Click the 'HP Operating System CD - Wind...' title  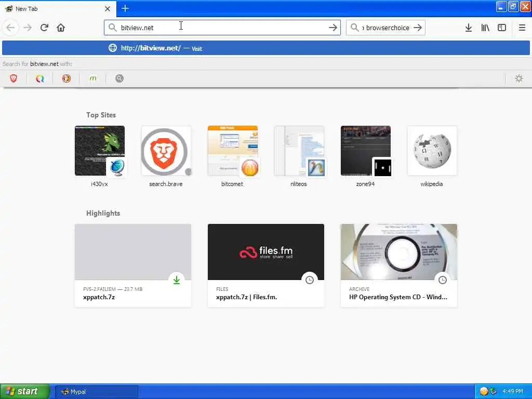coord(398,297)
